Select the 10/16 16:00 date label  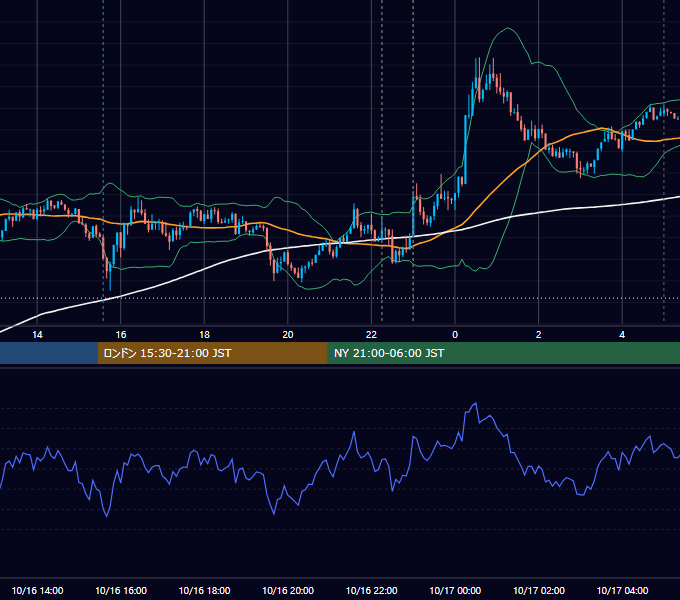(121, 590)
